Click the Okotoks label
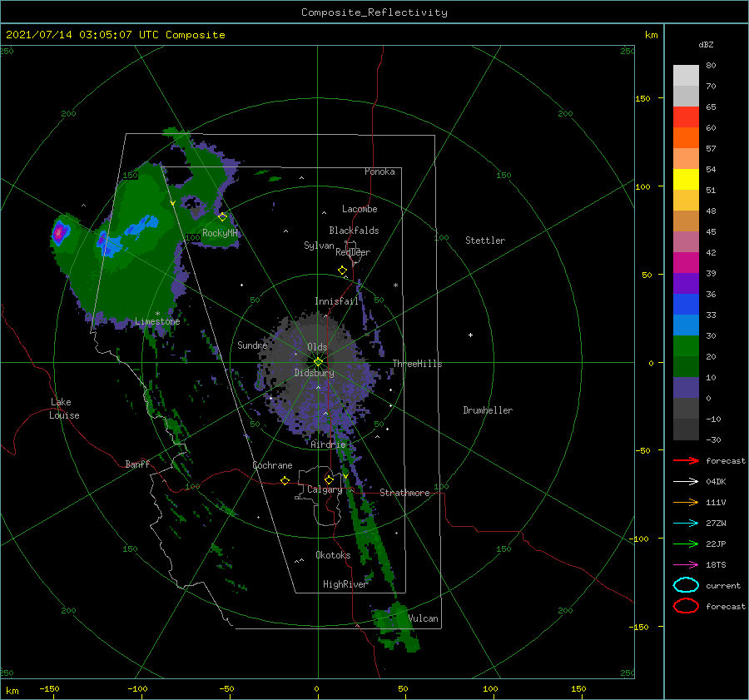 coord(333,555)
